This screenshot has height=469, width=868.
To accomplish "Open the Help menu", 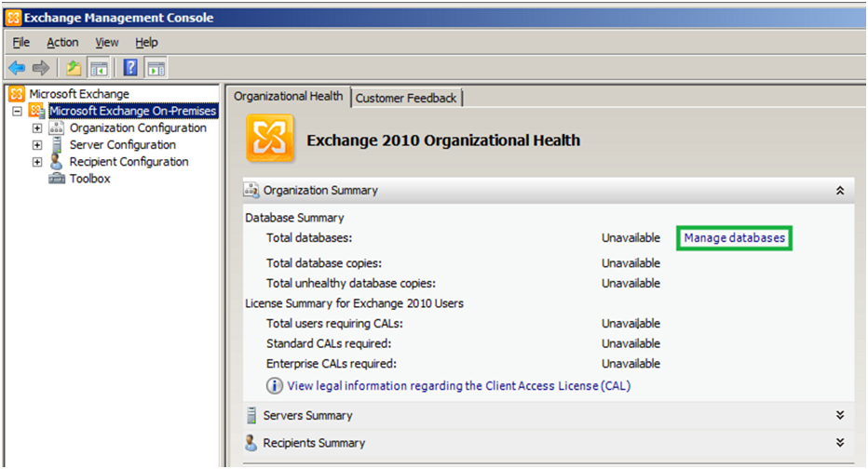I will [x=147, y=42].
